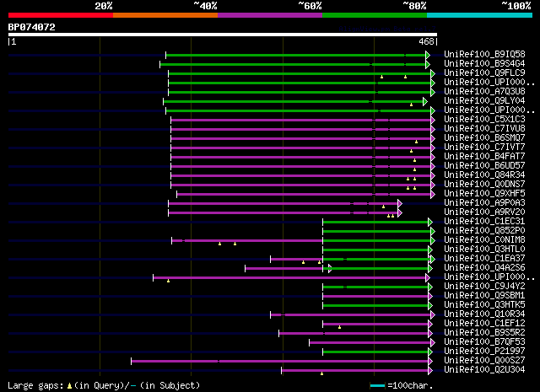Select the UniRef100_Q4A2S6 label
This screenshot has width=540, height=392.
click(484, 268)
